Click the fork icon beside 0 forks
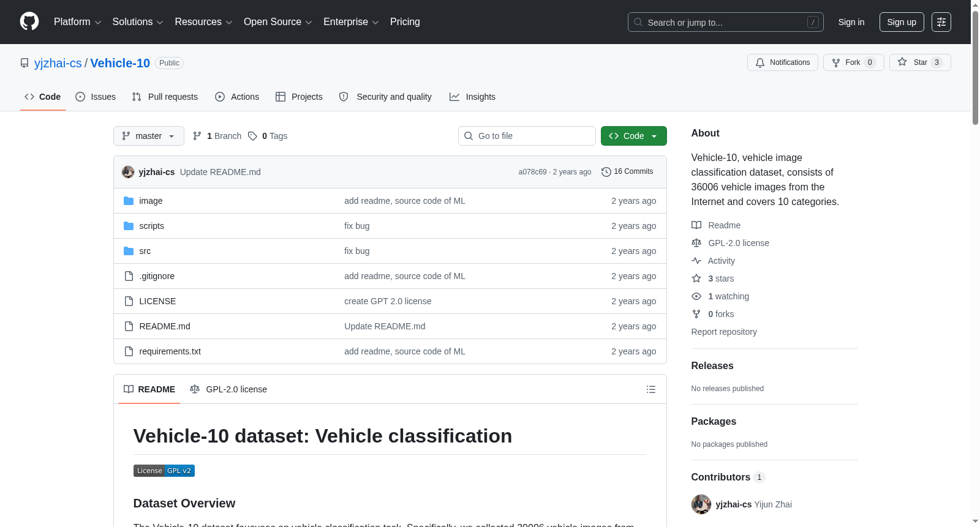This screenshot has width=980, height=527. pos(696,314)
